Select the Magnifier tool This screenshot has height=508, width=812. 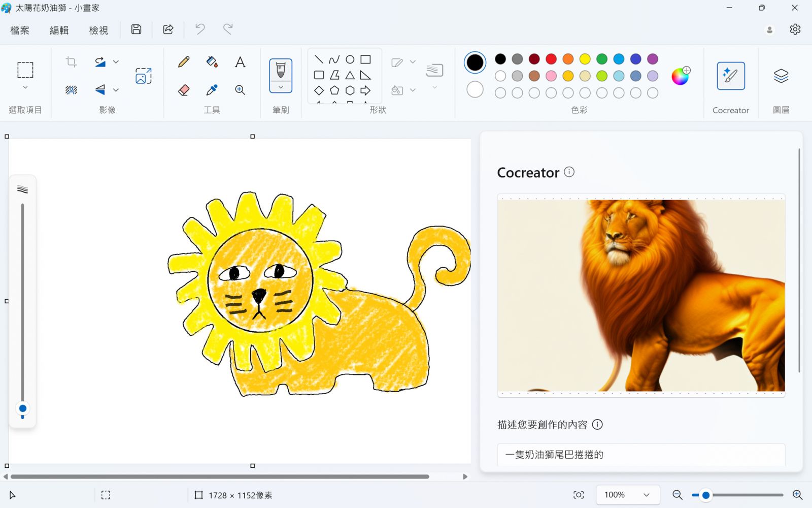point(240,90)
